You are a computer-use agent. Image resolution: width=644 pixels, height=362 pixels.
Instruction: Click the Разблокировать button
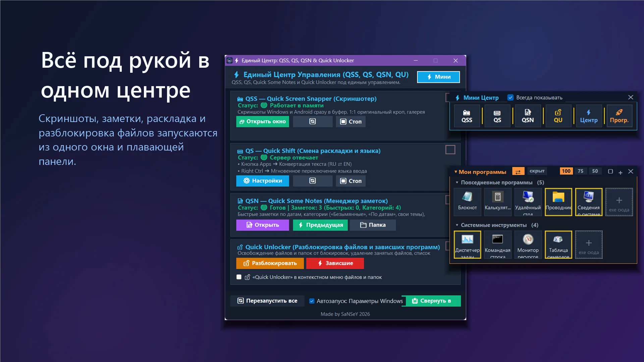pyautogui.click(x=270, y=263)
